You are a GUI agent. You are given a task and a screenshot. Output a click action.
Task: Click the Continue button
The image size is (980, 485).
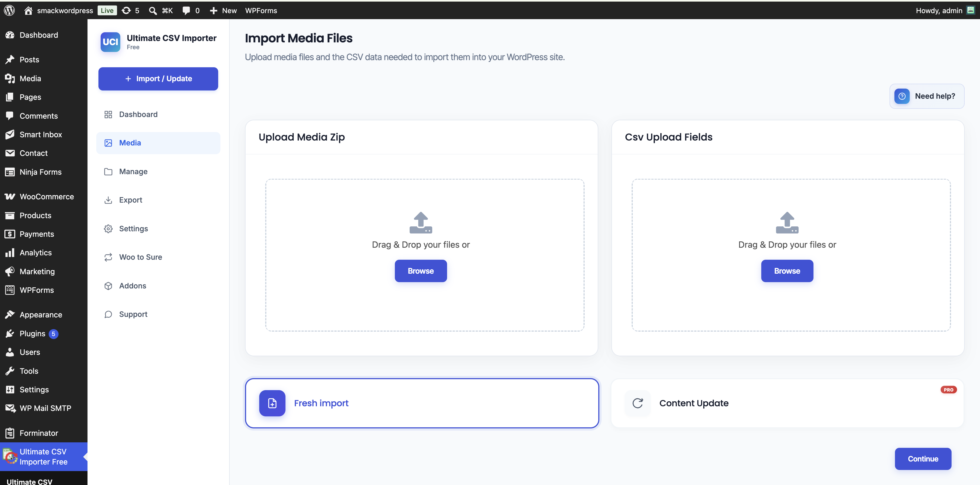pos(923,459)
